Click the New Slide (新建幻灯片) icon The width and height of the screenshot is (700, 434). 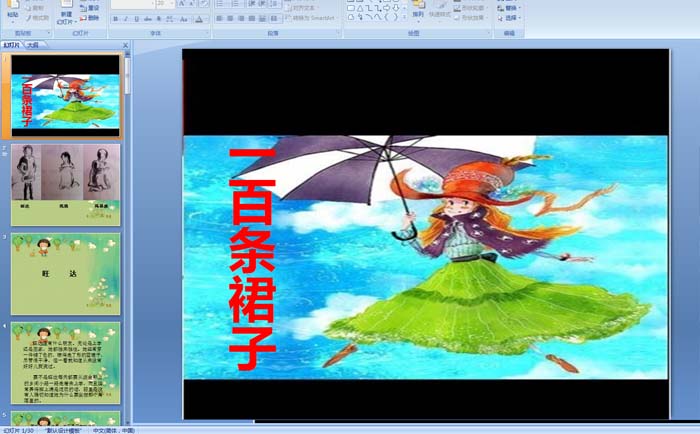pyautogui.click(x=67, y=4)
